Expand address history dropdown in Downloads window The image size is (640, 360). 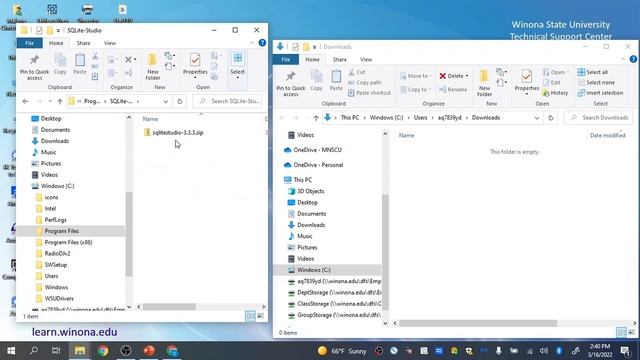tap(536, 118)
